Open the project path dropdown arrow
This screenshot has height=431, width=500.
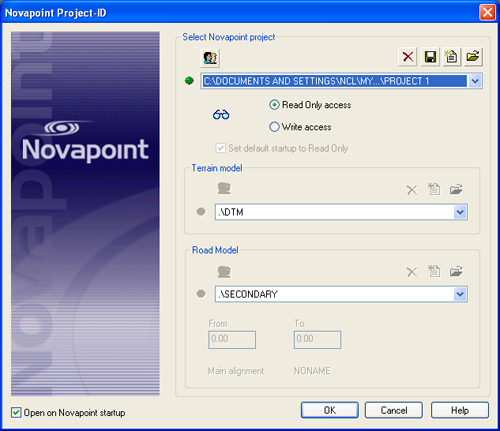(x=475, y=81)
